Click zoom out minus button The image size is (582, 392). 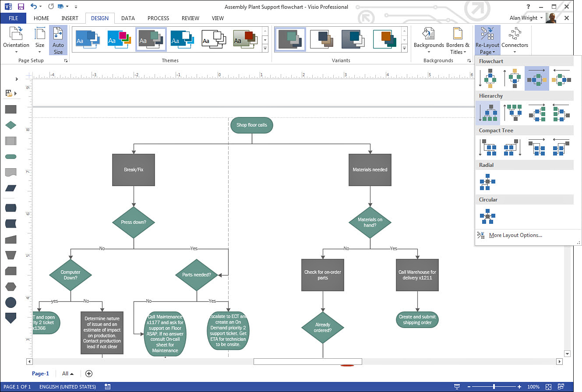click(x=469, y=387)
